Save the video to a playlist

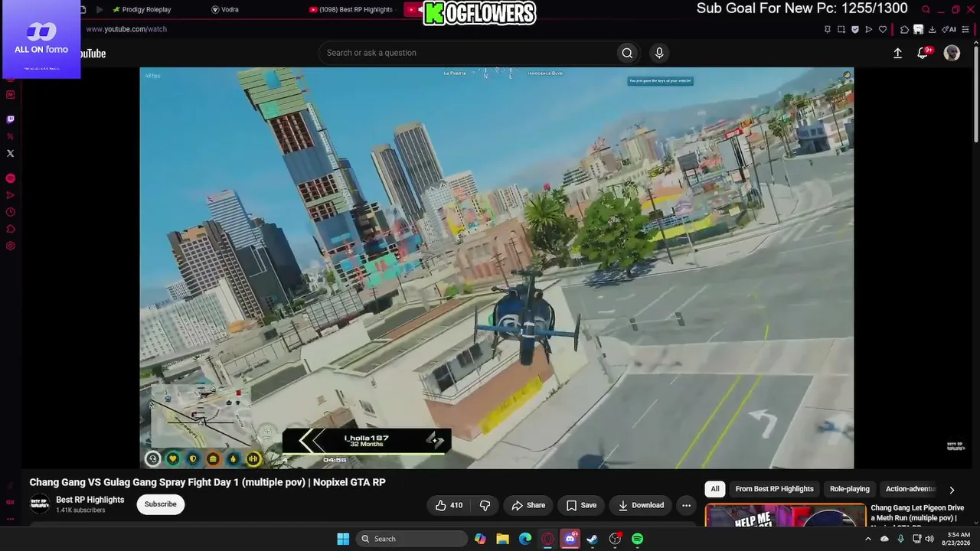tap(581, 505)
